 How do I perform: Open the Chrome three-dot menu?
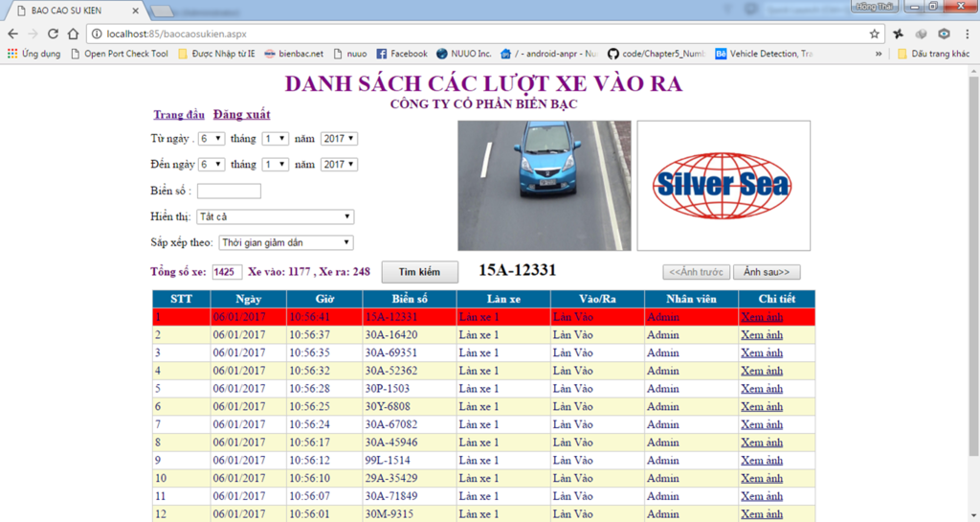point(967,34)
